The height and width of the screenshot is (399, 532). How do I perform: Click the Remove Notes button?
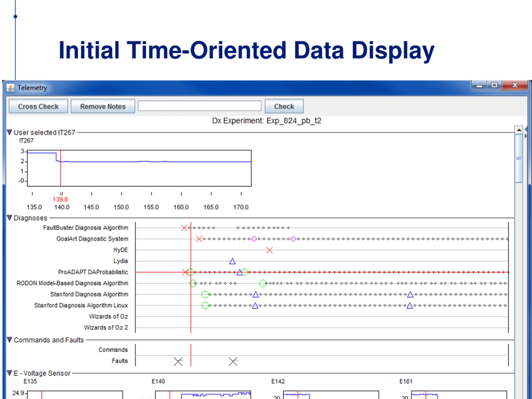[103, 106]
